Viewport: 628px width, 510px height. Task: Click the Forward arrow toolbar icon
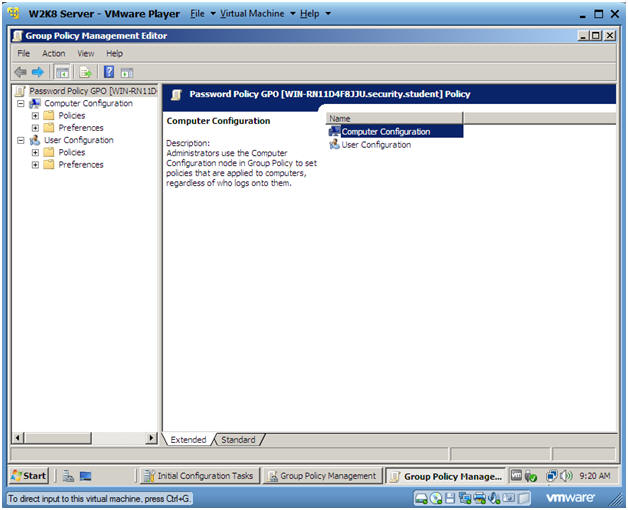pos(38,73)
